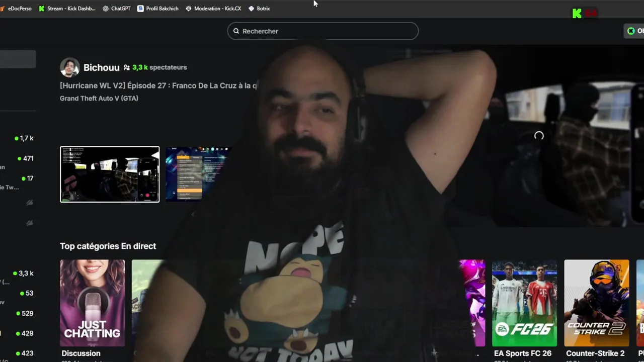Click the spectators people icon beside Bichouu
This screenshot has height=362, width=644.
127,67
